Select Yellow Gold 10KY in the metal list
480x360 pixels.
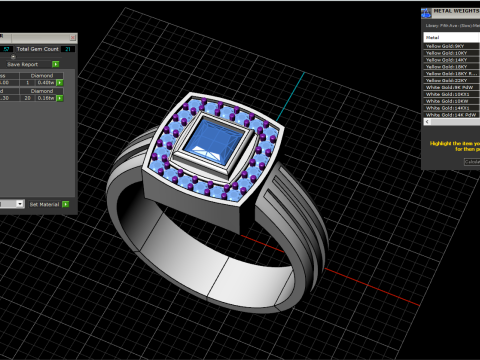(451, 53)
